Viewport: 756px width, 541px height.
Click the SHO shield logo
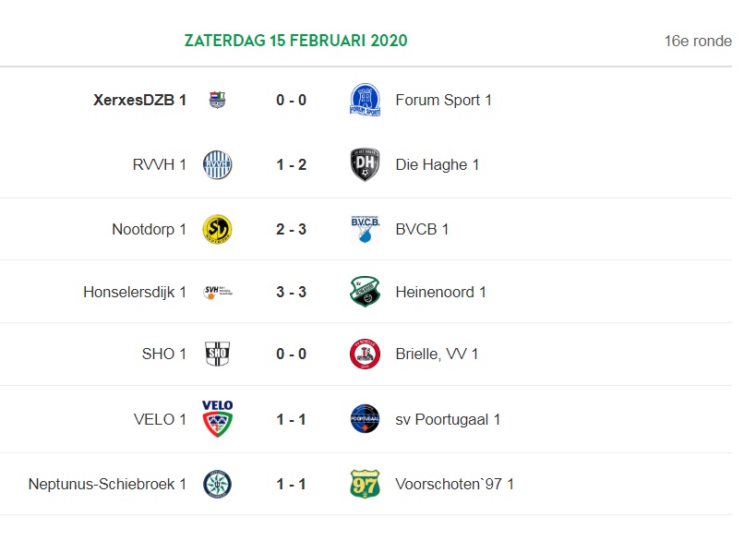[218, 354]
